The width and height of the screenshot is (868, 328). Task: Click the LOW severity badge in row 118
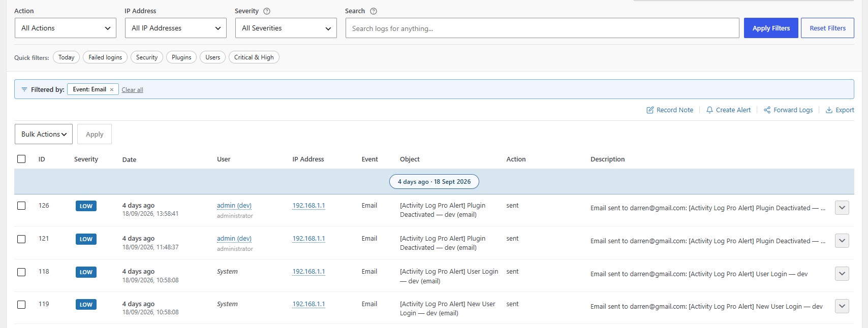86,272
